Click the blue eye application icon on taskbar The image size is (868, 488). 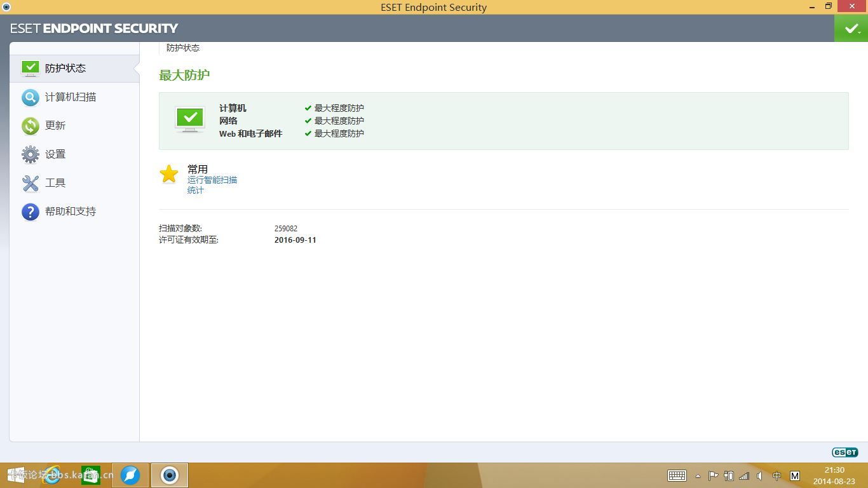169,475
